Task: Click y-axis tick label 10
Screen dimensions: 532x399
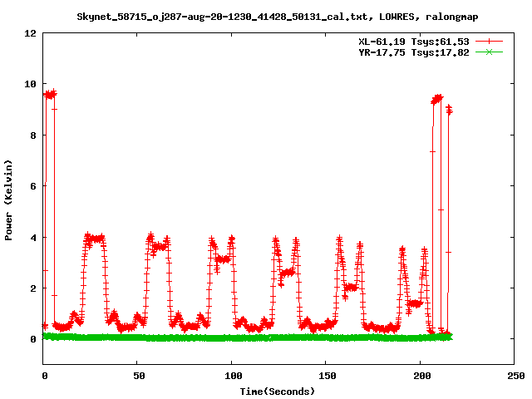Action: [x=30, y=84]
